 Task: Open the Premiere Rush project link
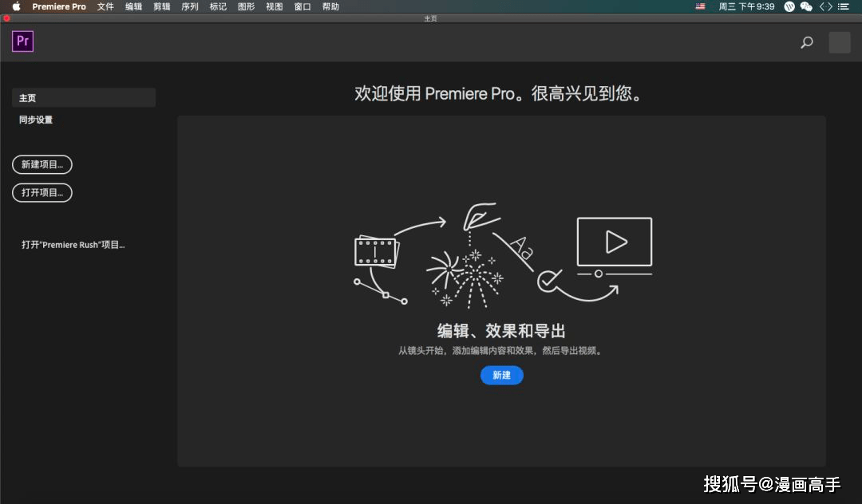point(73,245)
